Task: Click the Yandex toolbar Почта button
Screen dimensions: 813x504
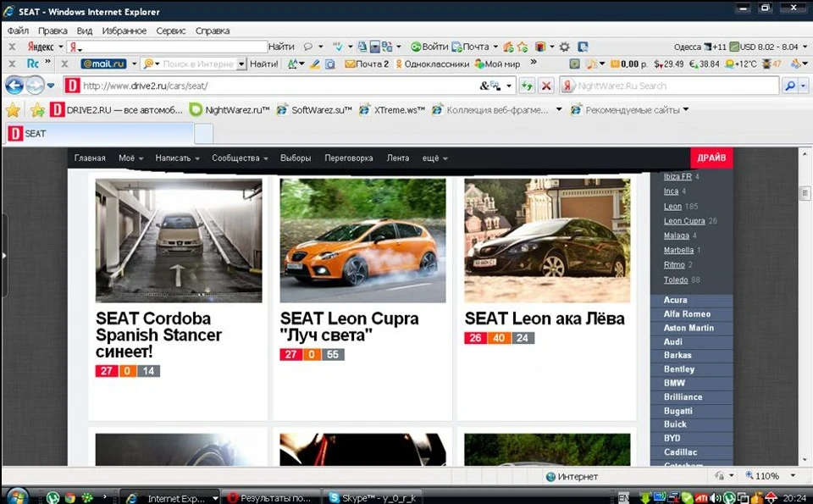Action: pyautogui.click(x=470, y=47)
